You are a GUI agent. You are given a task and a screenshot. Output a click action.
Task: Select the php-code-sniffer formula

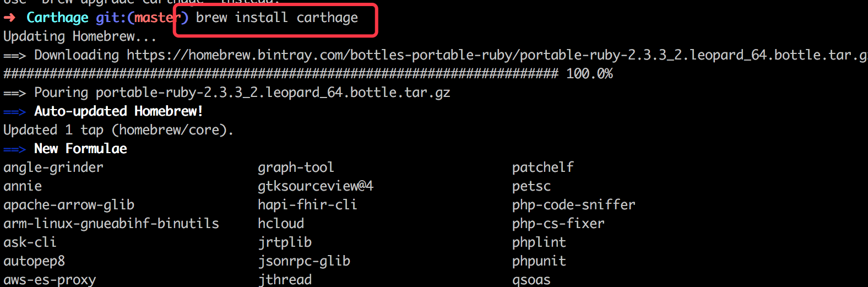tap(574, 205)
